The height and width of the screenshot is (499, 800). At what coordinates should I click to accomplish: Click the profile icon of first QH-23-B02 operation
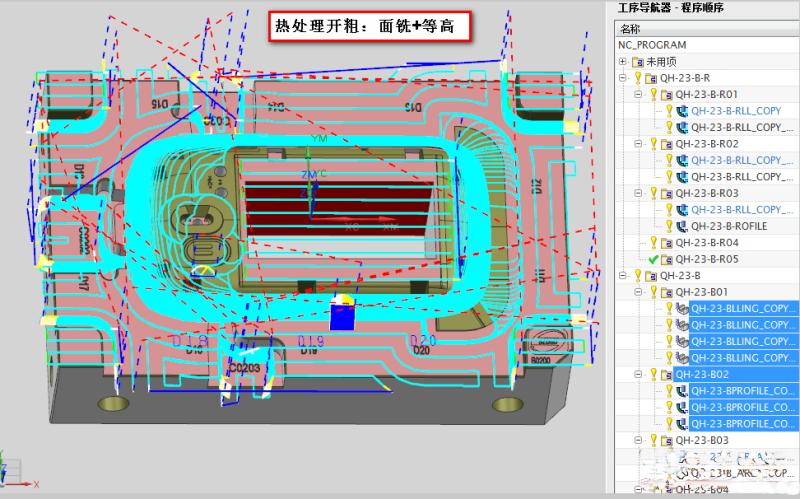(683, 391)
